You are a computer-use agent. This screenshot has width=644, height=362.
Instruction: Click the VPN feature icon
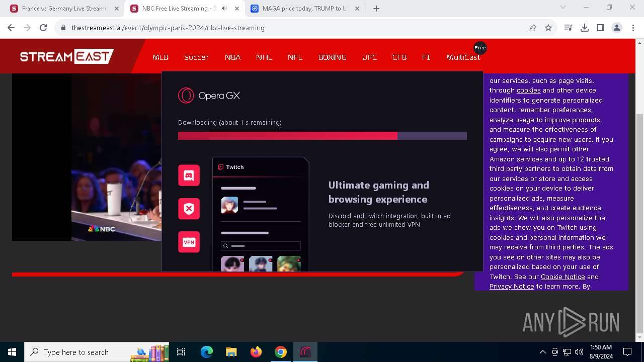pyautogui.click(x=189, y=242)
